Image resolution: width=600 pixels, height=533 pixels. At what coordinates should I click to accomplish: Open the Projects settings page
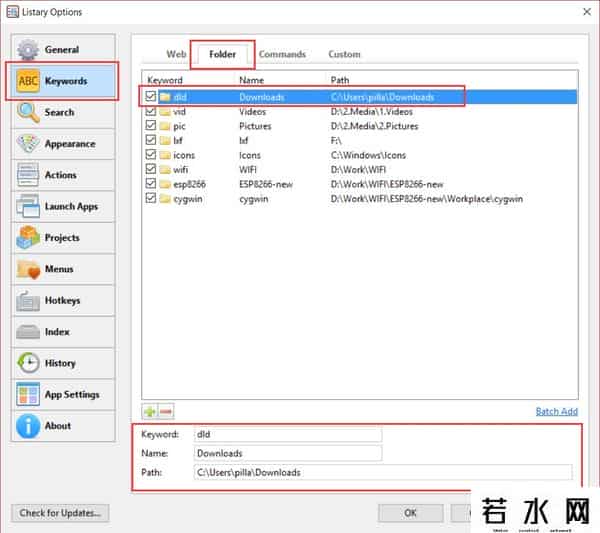pos(62,238)
